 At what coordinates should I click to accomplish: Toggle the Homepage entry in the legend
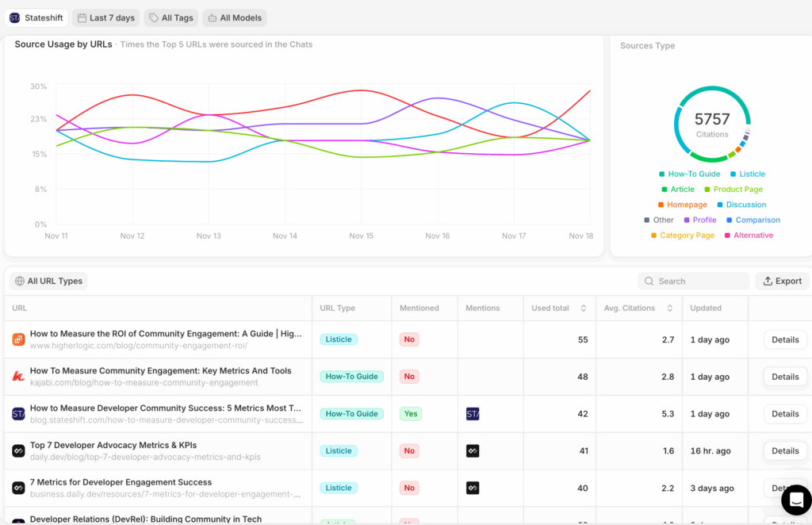683,204
